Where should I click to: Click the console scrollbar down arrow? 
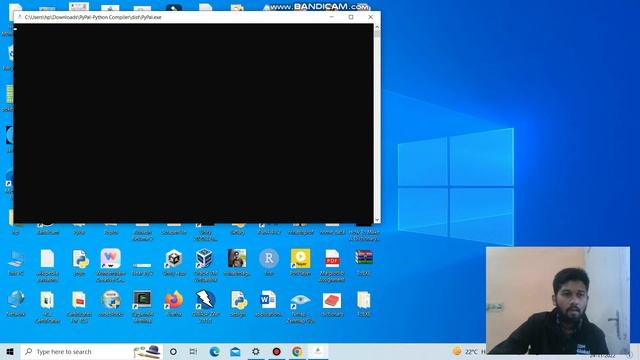[377, 220]
